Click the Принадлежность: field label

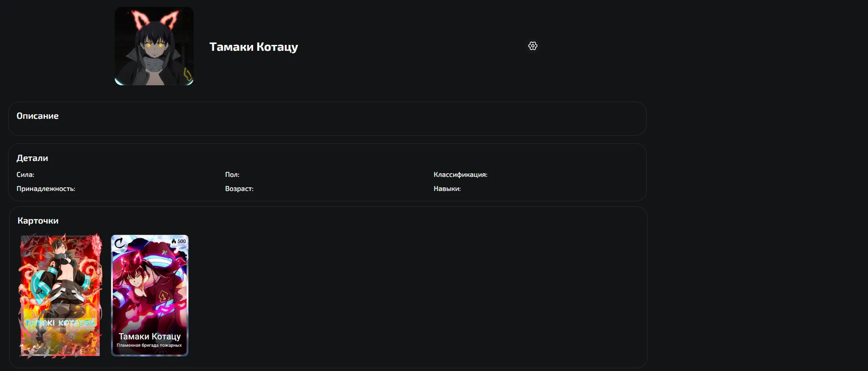pos(46,189)
